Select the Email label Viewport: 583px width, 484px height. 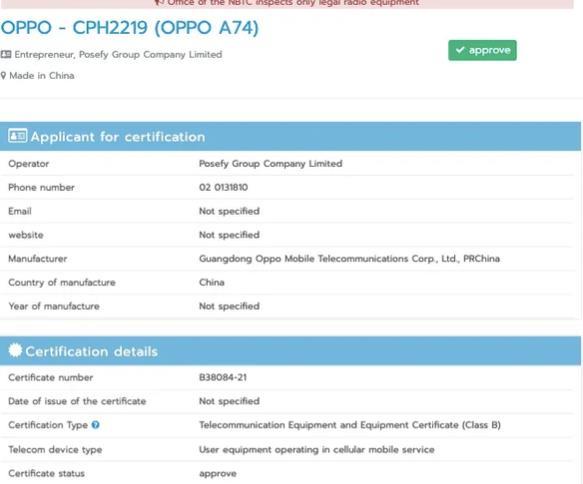(20, 211)
